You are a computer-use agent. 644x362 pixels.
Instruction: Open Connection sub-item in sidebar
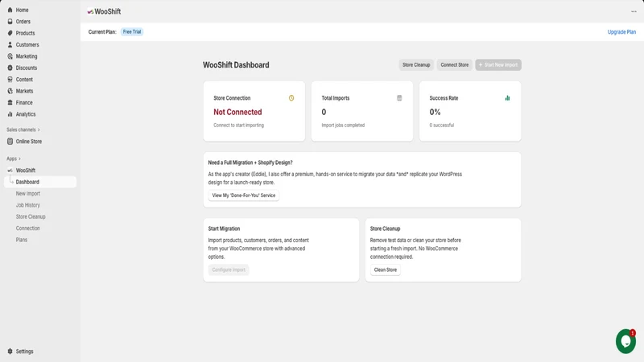pos(28,228)
